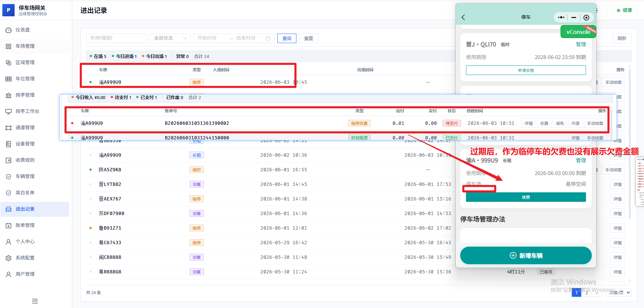Screen dimensions: 644x308
Task: Click 减免 on the 待支付 bill row
Action: pyautogui.click(x=560, y=123)
